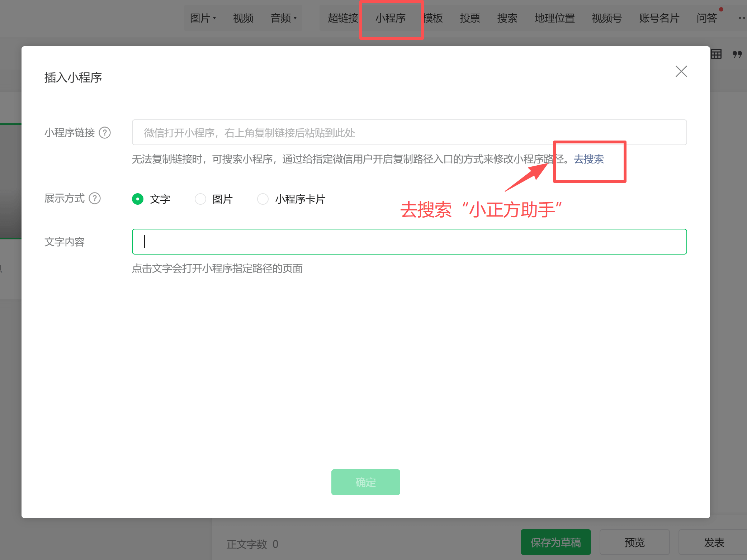Click the insert table icon
747x560 pixels.
pos(716,54)
